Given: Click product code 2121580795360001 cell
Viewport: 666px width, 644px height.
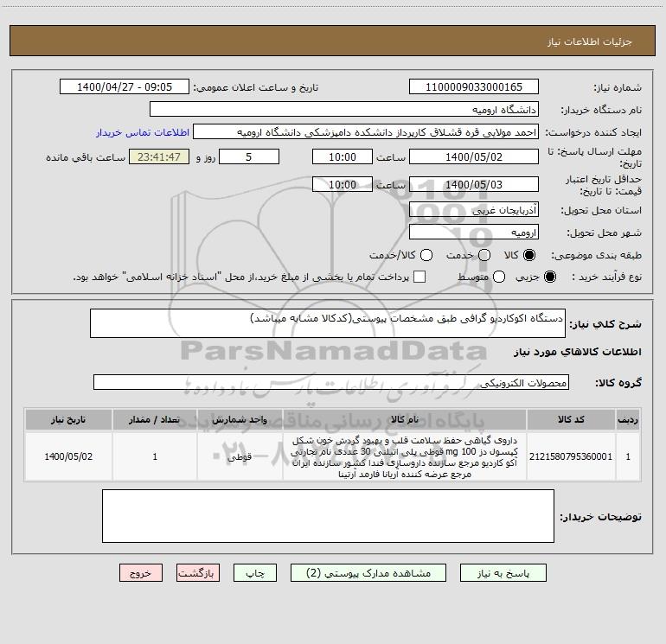Looking at the screenshot, I should point(571,456).
